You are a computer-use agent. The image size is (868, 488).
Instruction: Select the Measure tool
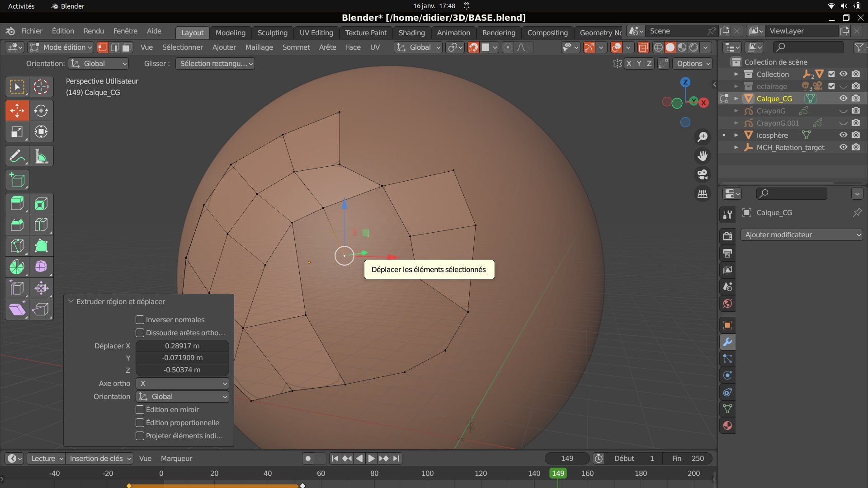pos(41,156)
